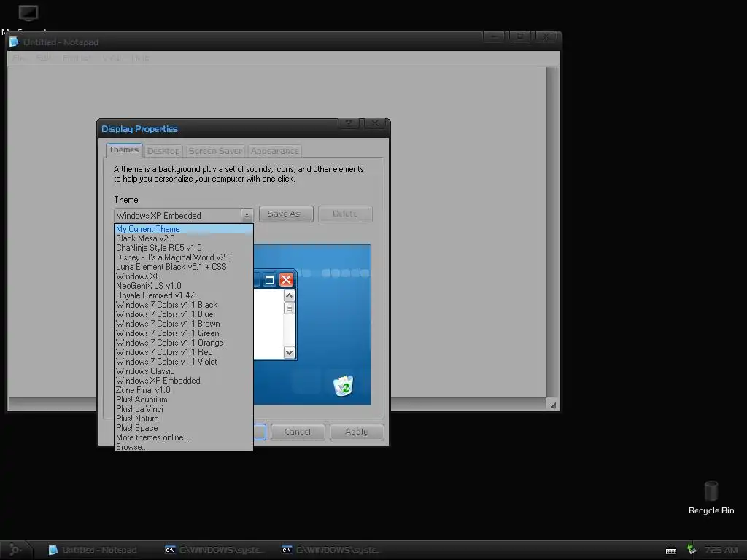Select My Current Theme in theme list

[x=183, y=229]
